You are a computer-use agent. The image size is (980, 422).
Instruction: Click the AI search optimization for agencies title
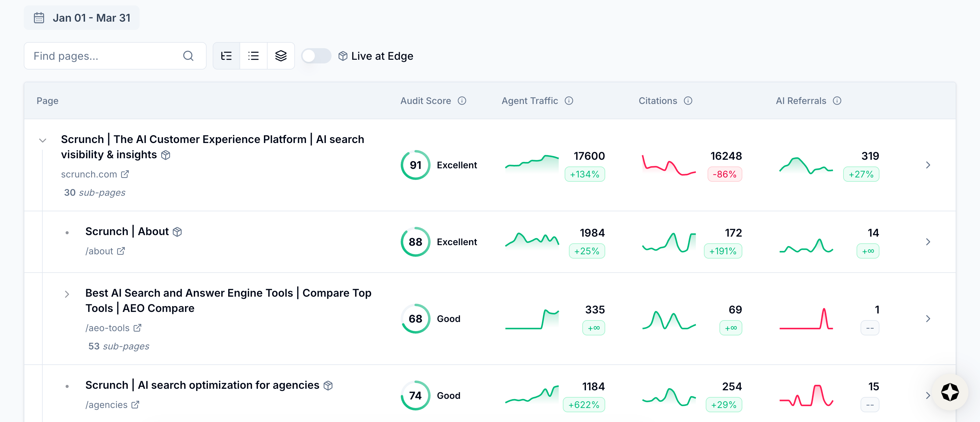coord(202,385)
